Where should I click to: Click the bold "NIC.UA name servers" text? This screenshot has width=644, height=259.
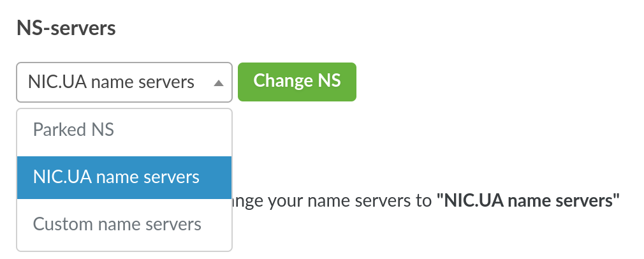point(528,202)
